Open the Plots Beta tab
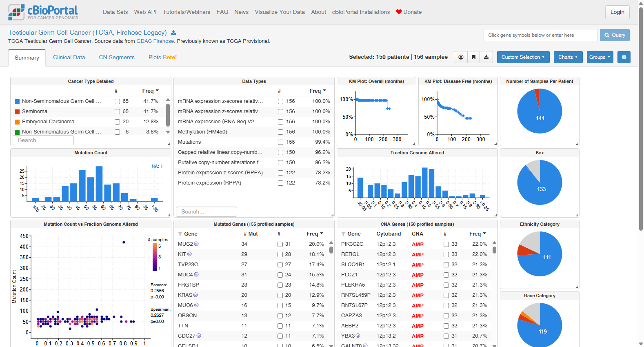The width and height of the screenshot is (644, 347). coord(162,58)
